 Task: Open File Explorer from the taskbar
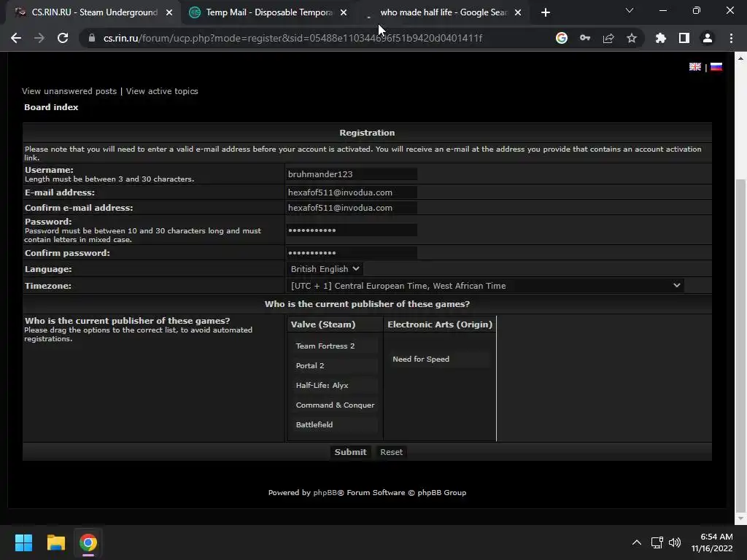[55, 542]
